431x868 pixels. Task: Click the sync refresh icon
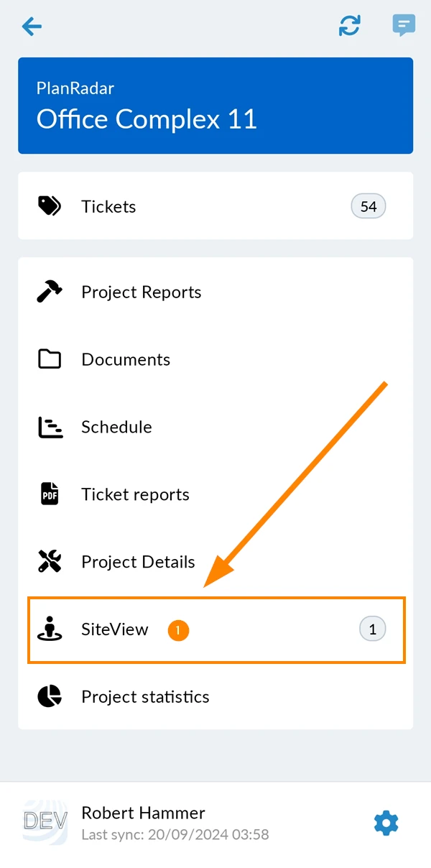coord(350,26)
